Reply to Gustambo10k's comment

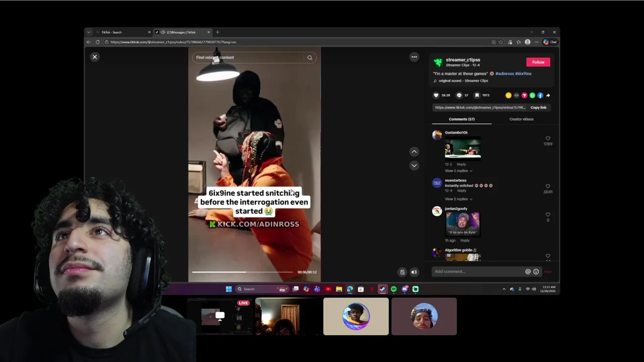pyautogui.click(x=461, y=164)
